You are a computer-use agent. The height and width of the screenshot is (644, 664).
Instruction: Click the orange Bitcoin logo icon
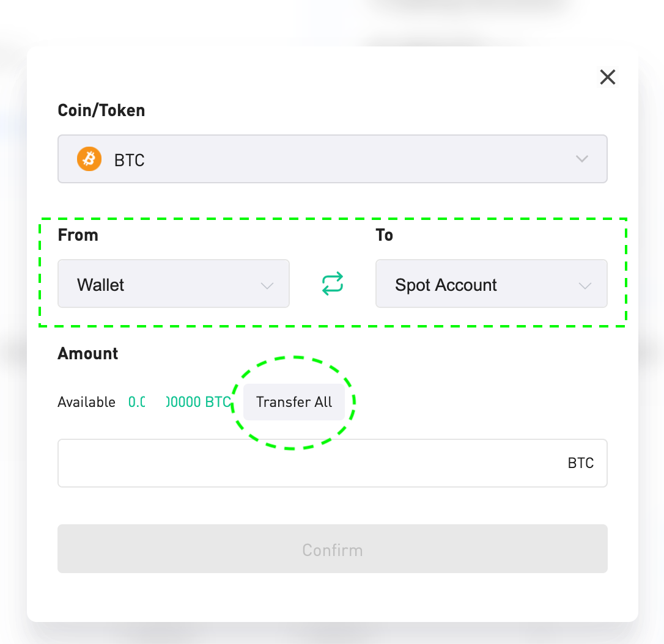click(x=89, y=159)
